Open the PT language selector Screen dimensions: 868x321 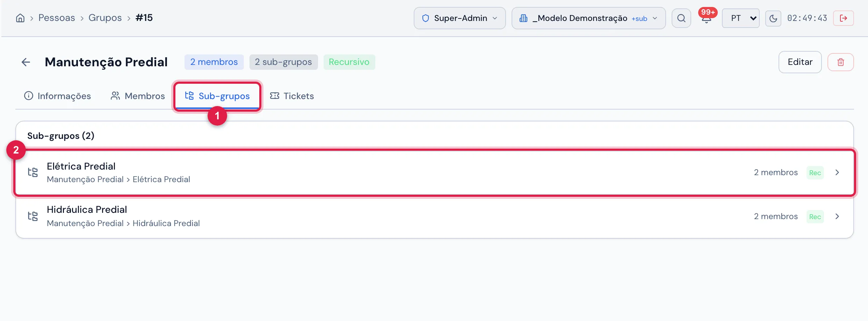click(x=740, y=18)
